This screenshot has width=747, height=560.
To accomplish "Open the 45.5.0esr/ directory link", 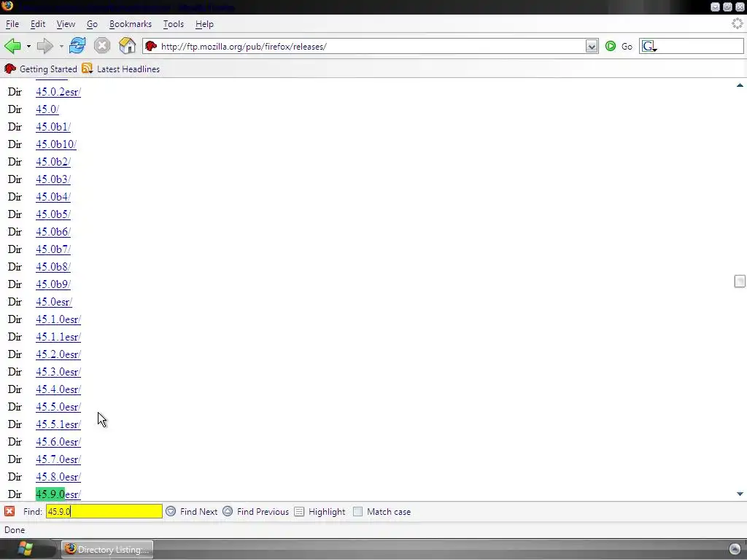I will 58,407.
